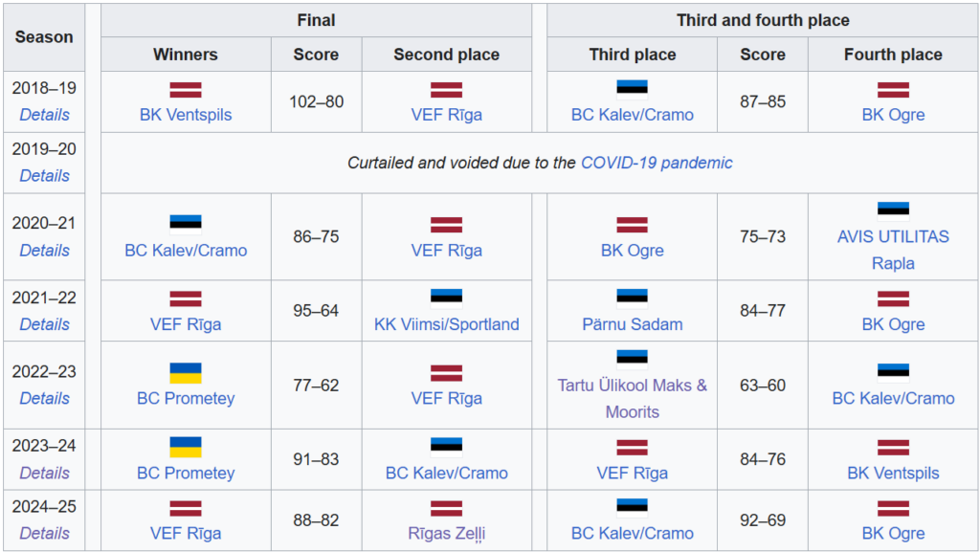Viewport: 980px width, 552px height.
Task: Click Latvian flag above BK Ventspils 2018–19 winner
Action: pos(186,90)
